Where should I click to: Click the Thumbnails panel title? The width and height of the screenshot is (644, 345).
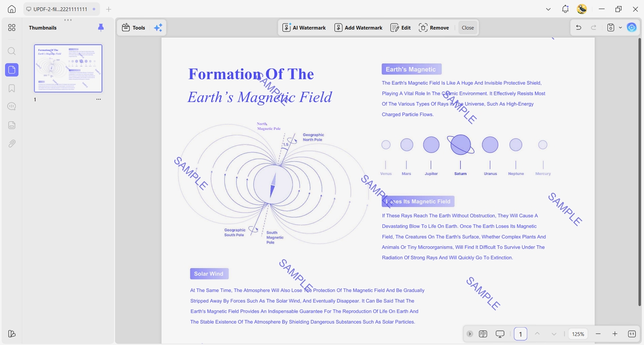click(43, 28)
